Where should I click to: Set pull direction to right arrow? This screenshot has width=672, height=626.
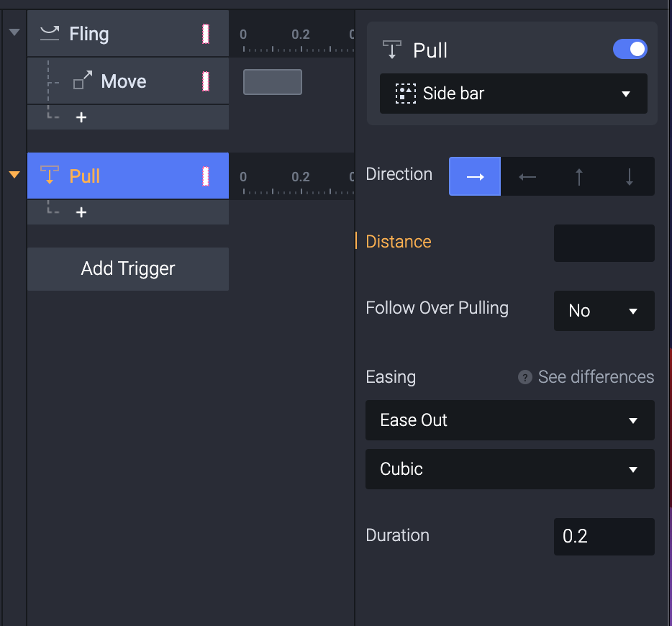click(x=475, y=177)
